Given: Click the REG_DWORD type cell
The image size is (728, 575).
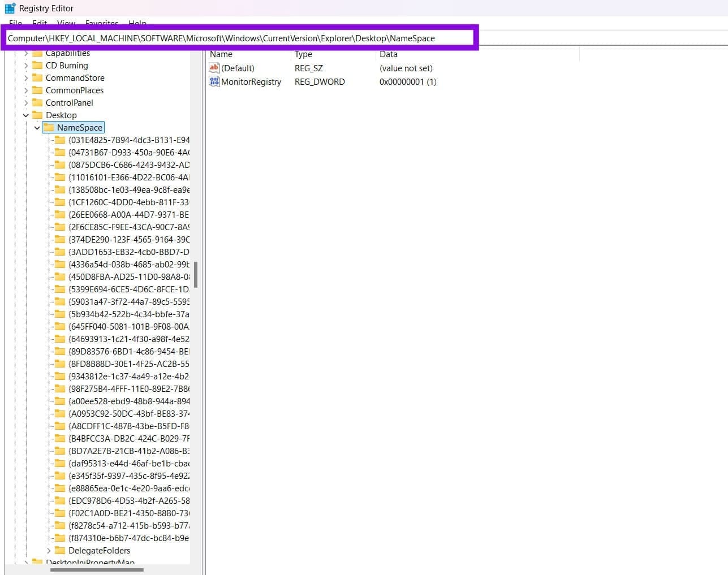Looking at the screenshot, I should click(x=320, y=82).
